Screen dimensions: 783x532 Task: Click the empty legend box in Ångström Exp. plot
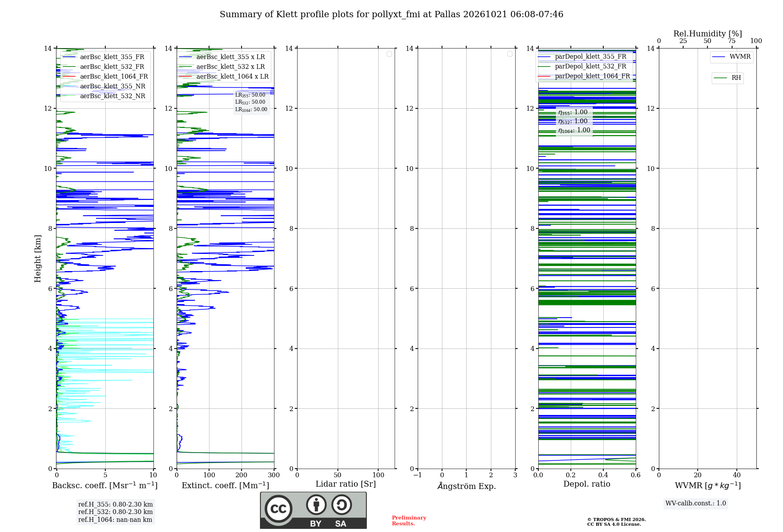pyautogui.click(x=510, y=54)
